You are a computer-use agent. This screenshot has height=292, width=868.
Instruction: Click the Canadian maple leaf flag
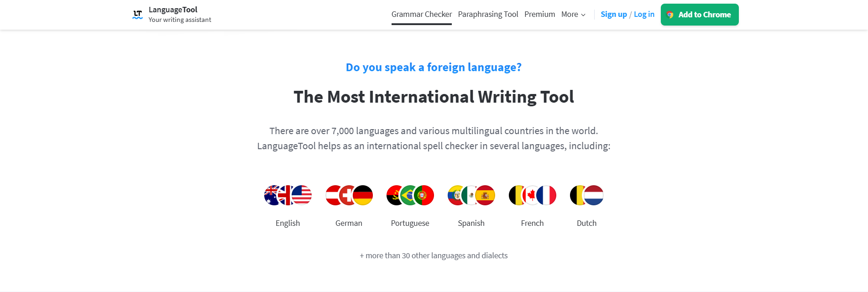coord(530,195)
